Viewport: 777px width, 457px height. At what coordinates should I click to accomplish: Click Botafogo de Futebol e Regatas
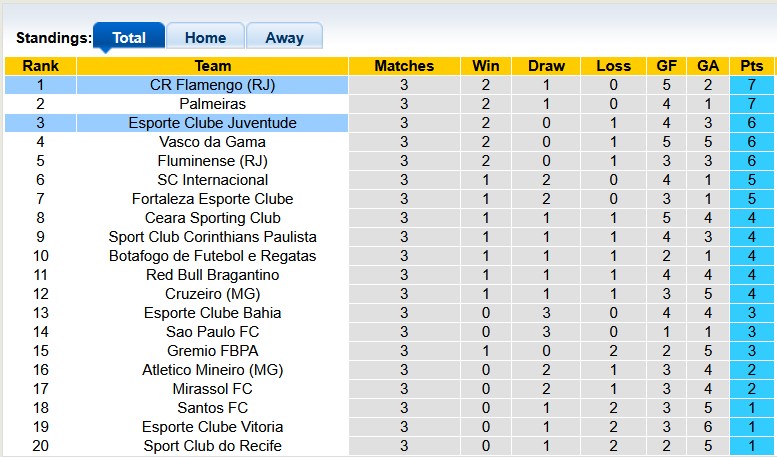pos(212,256)
